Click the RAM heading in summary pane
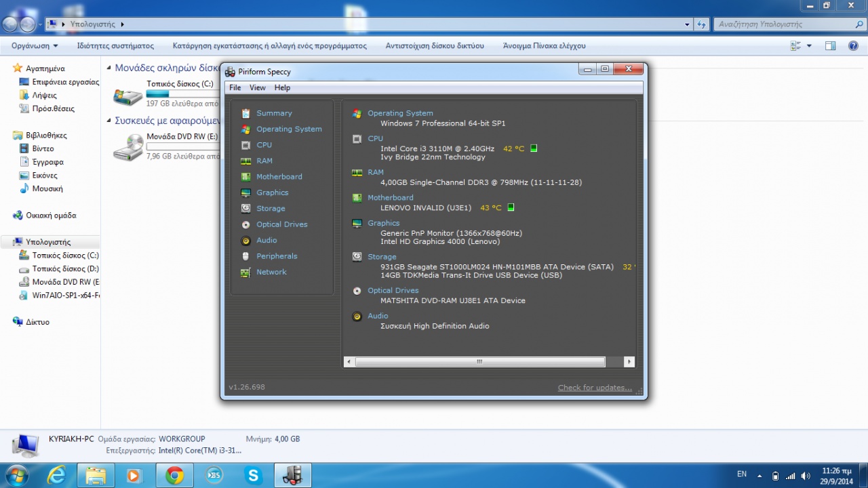This screenshot has width=868, height=488. 376,172
